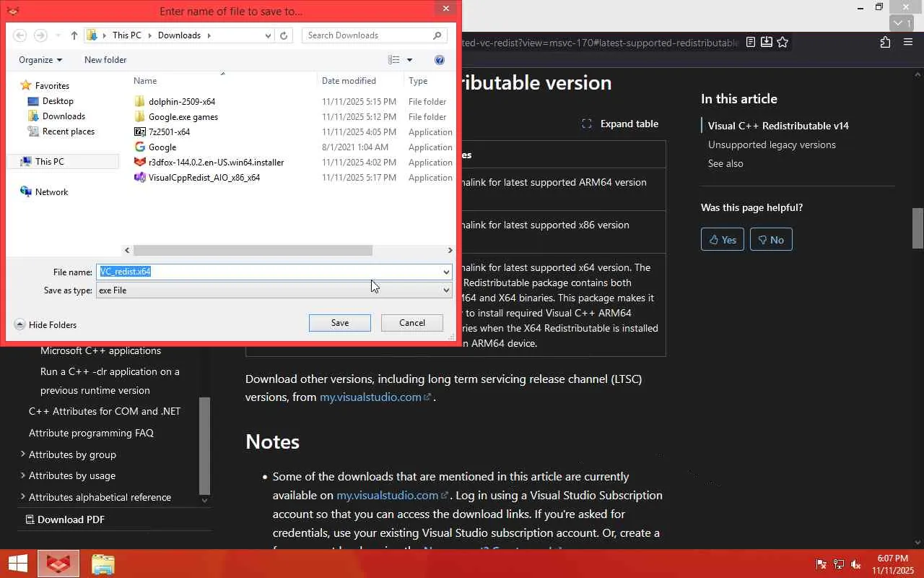Change the file view layout icon
The image size is (924, 578).
[x=394, y=60]
